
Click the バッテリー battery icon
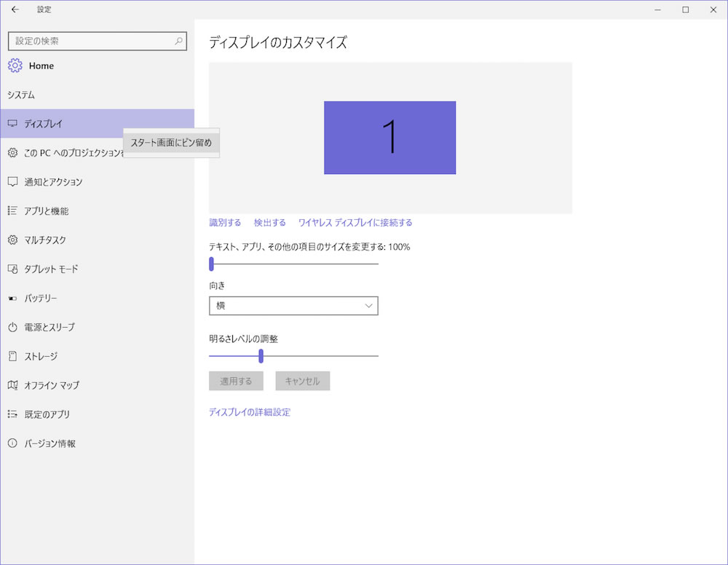(x=12, y=298)
